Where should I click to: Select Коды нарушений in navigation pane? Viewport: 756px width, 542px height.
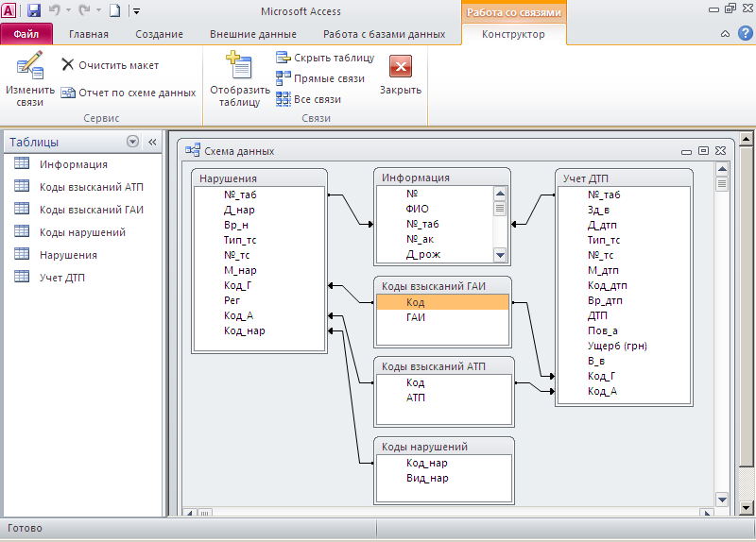click(x=82, y=232)
